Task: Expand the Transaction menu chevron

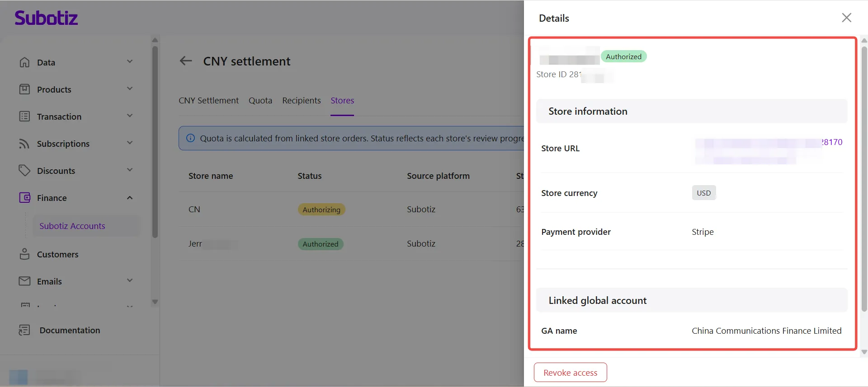Action: (130, 116)
